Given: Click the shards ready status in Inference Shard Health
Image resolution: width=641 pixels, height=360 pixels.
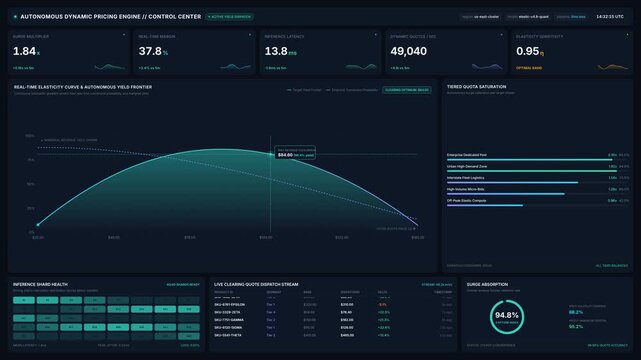Looking at the screenshot, I should coord(183,284).
